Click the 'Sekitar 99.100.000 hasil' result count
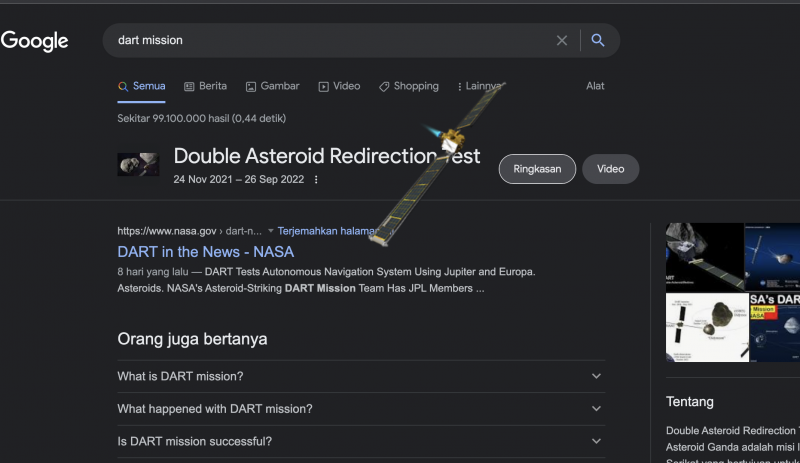Screen dimensions: 800x463 [202, 118]
